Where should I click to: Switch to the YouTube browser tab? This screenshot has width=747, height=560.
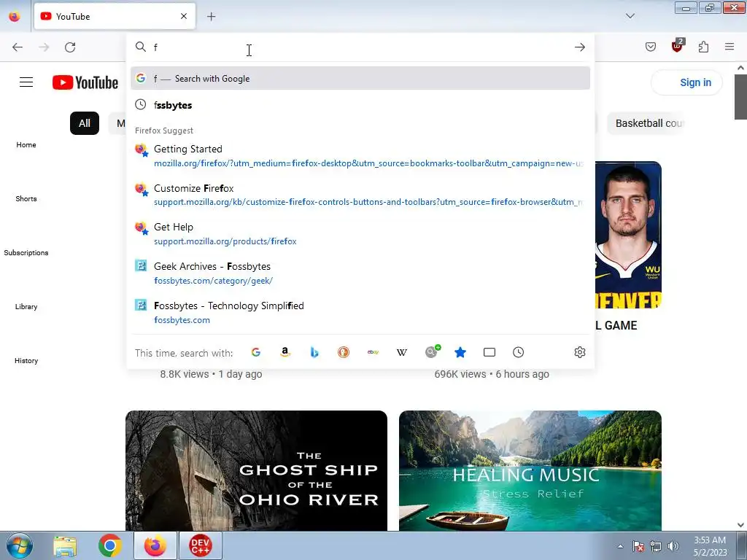coord(115,17)
